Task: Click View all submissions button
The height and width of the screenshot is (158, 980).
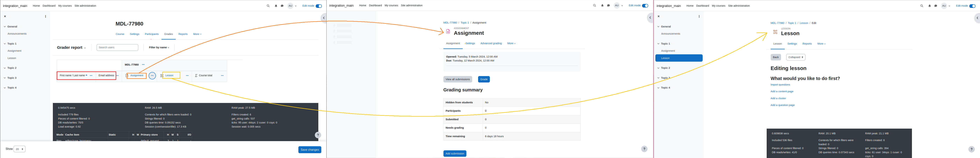Action: [458, 79]
